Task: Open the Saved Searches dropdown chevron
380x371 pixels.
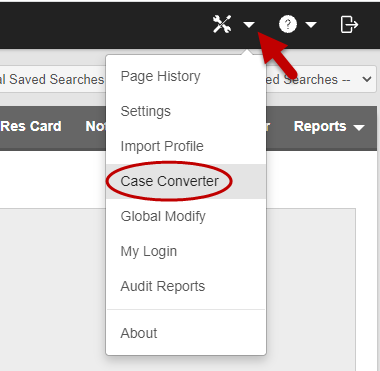Action: 367,79
